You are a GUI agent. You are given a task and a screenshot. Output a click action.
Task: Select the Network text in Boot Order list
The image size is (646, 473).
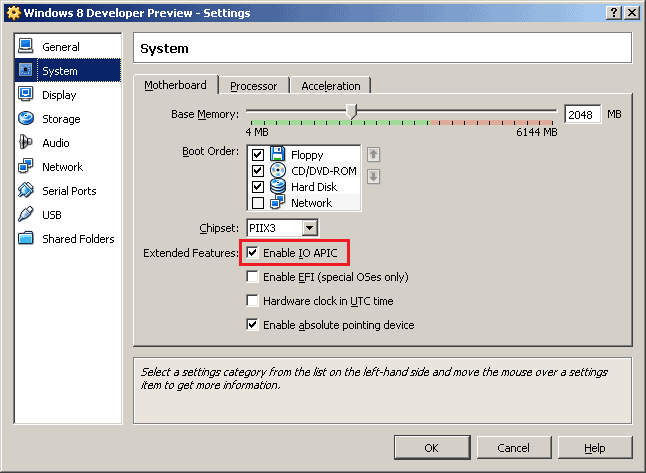click(311, 203)
